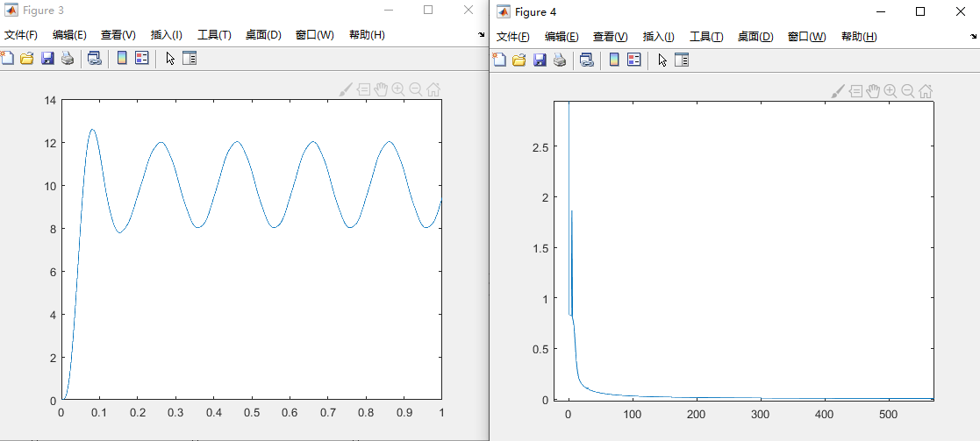Activate Pan hand tool on Figure 3 axes

coord(381,90)
